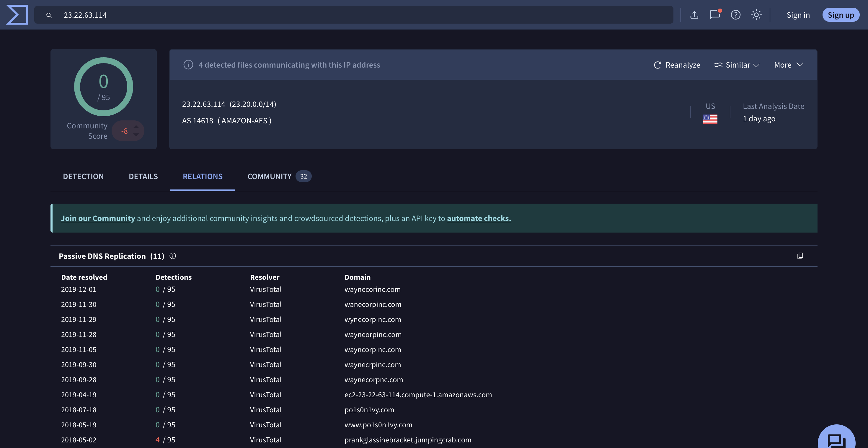
Task: Switch to the DETAILS tab
Action: 143,176
